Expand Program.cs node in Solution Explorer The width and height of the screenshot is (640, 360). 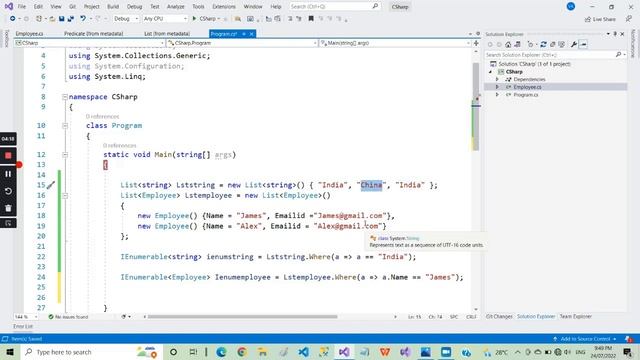click(497, 95)
